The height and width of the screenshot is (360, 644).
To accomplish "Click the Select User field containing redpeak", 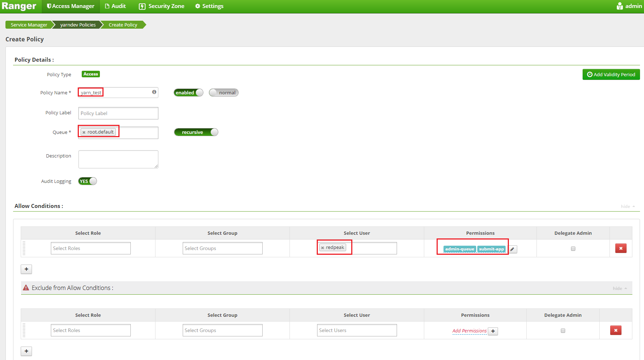I will [x=357, y=248].
